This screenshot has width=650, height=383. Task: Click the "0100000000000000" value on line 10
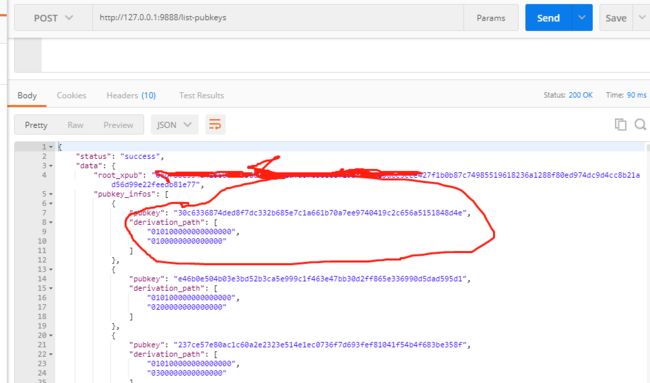[187, 241]
